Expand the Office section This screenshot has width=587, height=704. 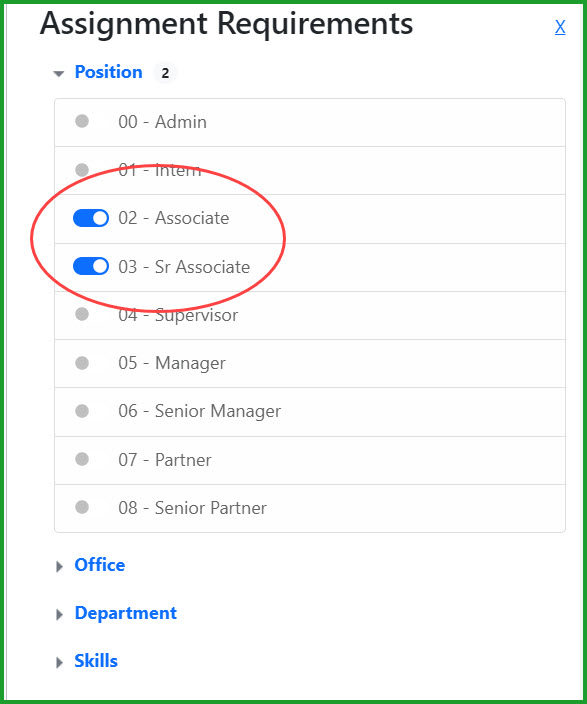coord(59,566)
